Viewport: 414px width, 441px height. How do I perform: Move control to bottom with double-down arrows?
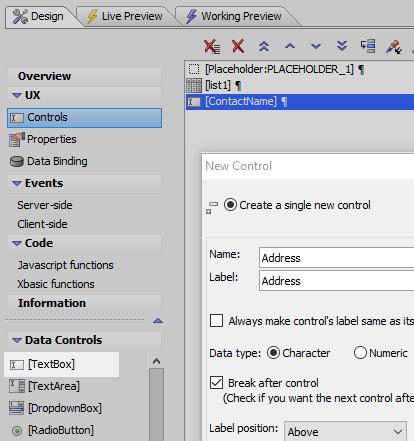tap(342, 46)
